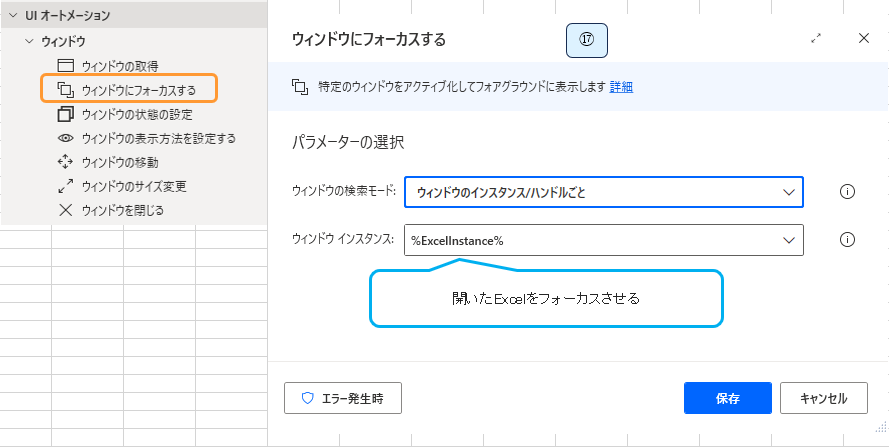Collapse the ウィンドウ tree section
Image resolution: width=889 pixels, height=447 pixels.
pos(28,42)
